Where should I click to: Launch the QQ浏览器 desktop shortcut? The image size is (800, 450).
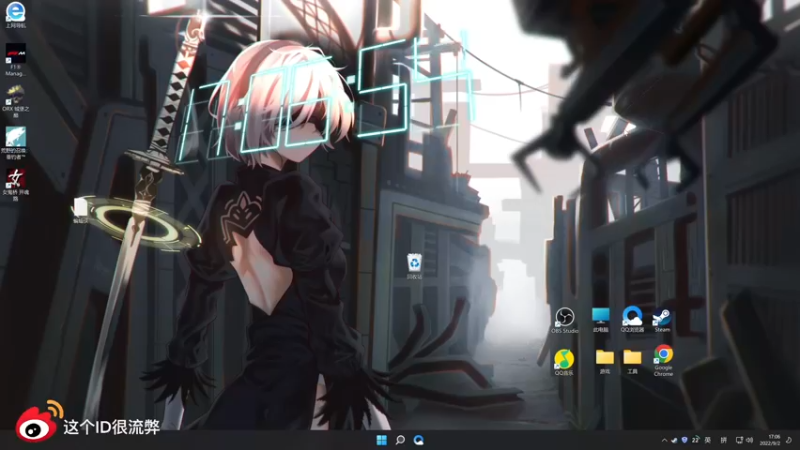point(632,319)
